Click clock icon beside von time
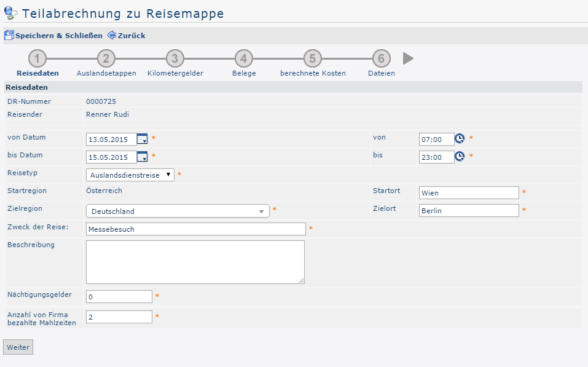The height and width of the screenshot is (367, 588). (459, 139)
